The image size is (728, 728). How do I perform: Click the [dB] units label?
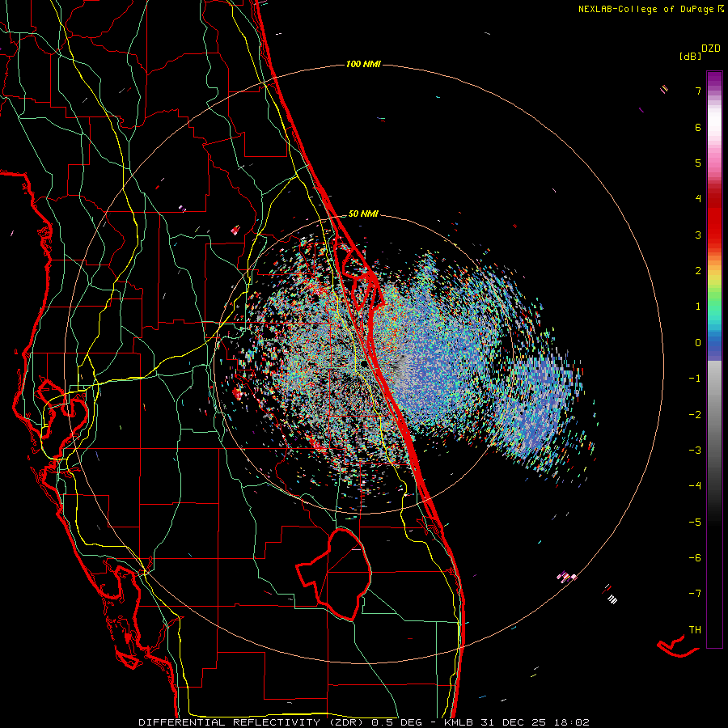point(690,56)
